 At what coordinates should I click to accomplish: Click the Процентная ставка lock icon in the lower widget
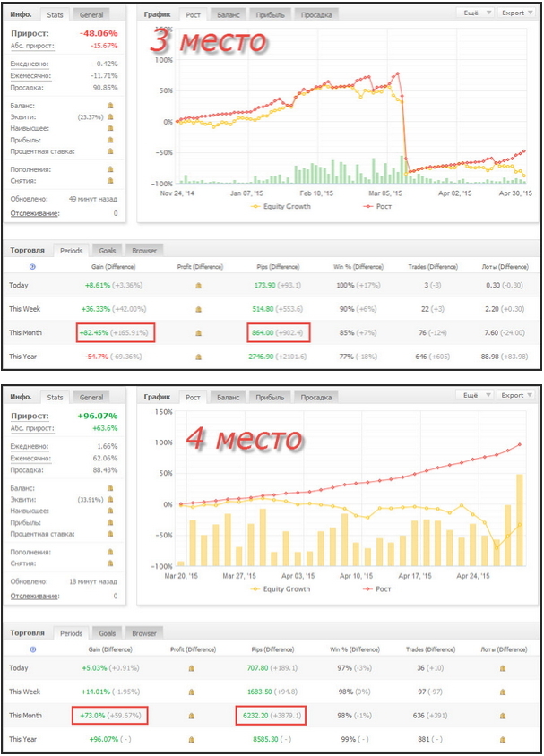(x=110, y=534)
